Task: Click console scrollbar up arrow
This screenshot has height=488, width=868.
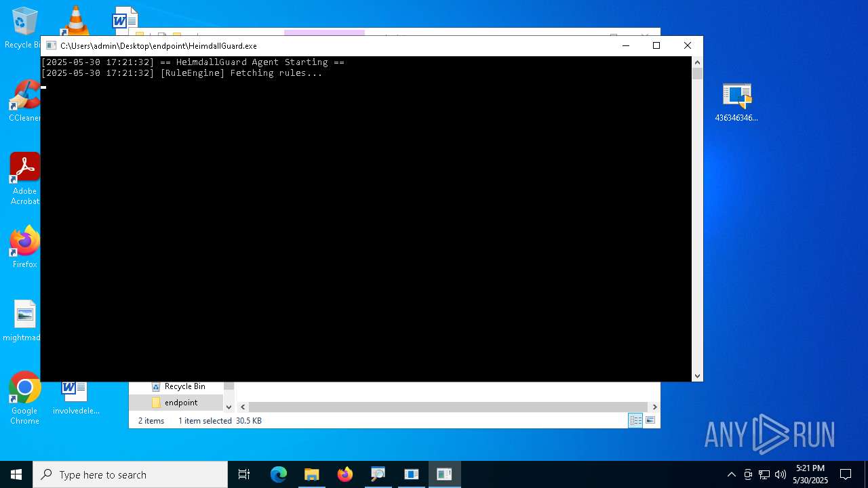Action: coord(697,62)
